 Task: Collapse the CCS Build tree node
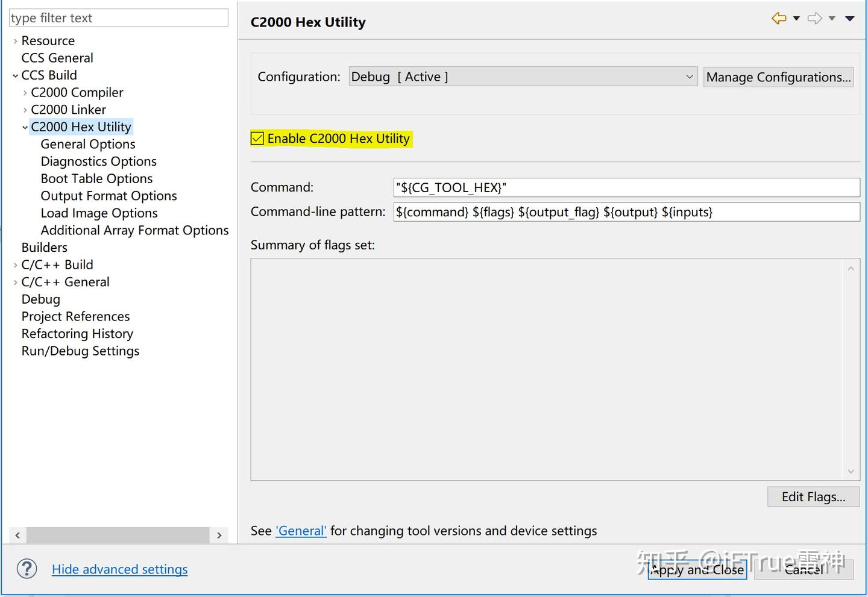pyautogui.click(x=15, y=76)
